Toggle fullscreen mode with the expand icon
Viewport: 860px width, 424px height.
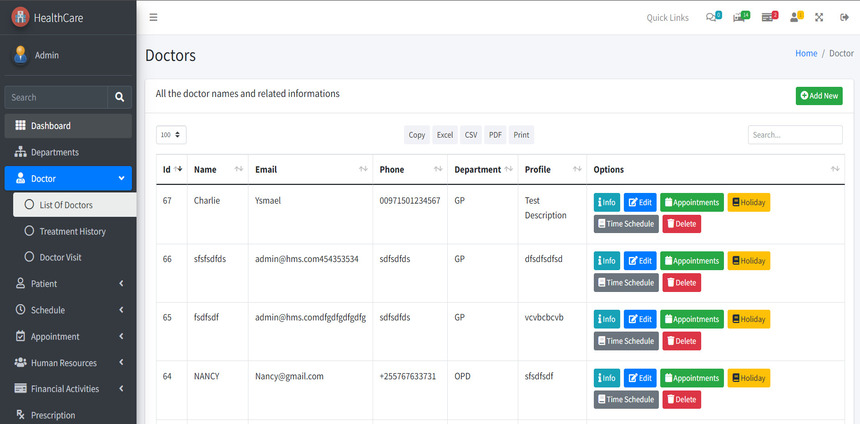pyautogui.click(x=819, y=17)
